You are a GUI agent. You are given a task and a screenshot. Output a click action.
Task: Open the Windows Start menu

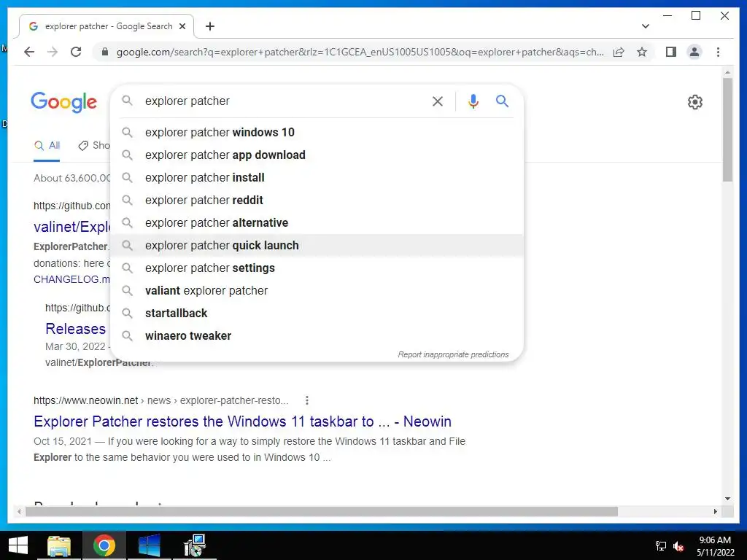tap(18, 545)
